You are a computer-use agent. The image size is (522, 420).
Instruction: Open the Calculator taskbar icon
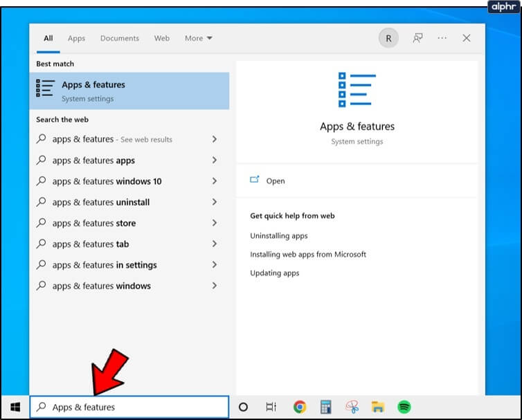(325, 407)
